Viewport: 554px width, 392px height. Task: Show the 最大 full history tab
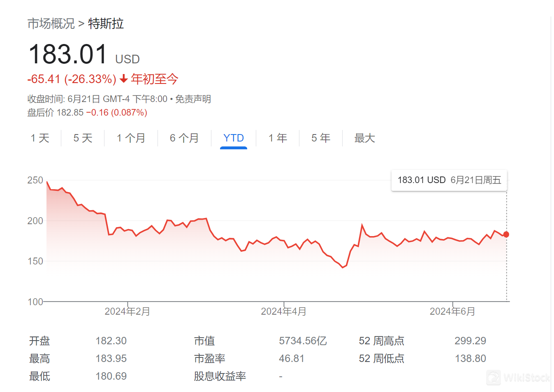tap(365, 138)
